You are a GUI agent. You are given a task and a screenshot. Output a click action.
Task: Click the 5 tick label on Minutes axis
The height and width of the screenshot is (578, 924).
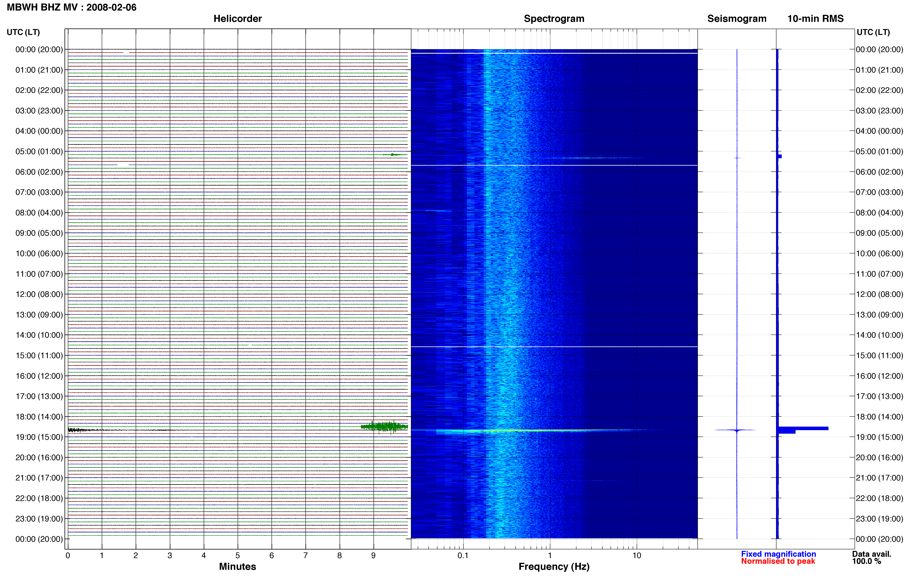[x=238, y=555]
